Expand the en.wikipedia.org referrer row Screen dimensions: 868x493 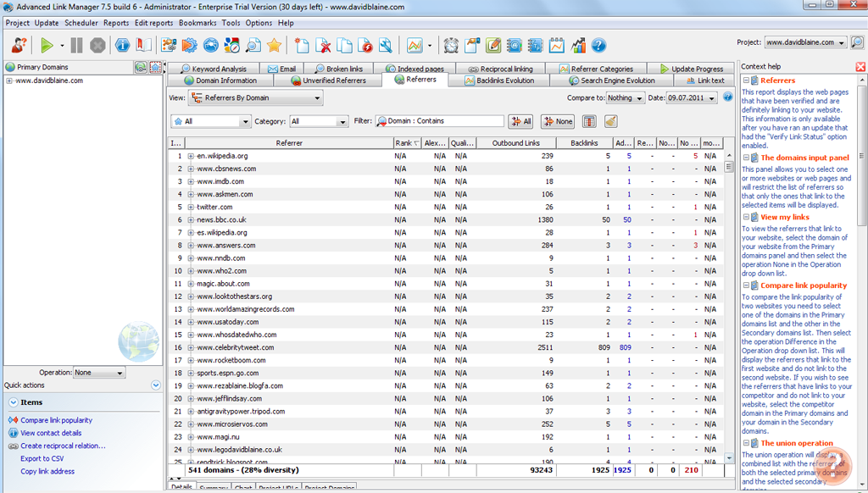(191, 156)
